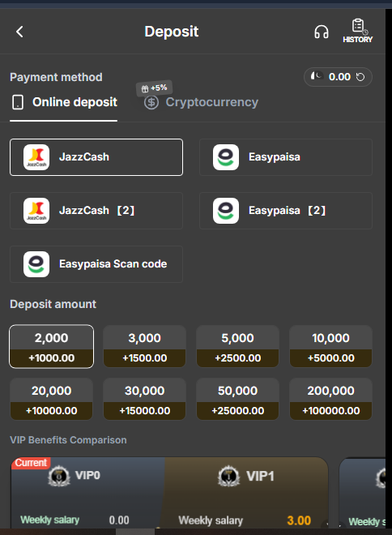This screenshot has height=535, width=392.
Task: Choose the 10,000 deposit amount
Action: [x=330, y=346]
